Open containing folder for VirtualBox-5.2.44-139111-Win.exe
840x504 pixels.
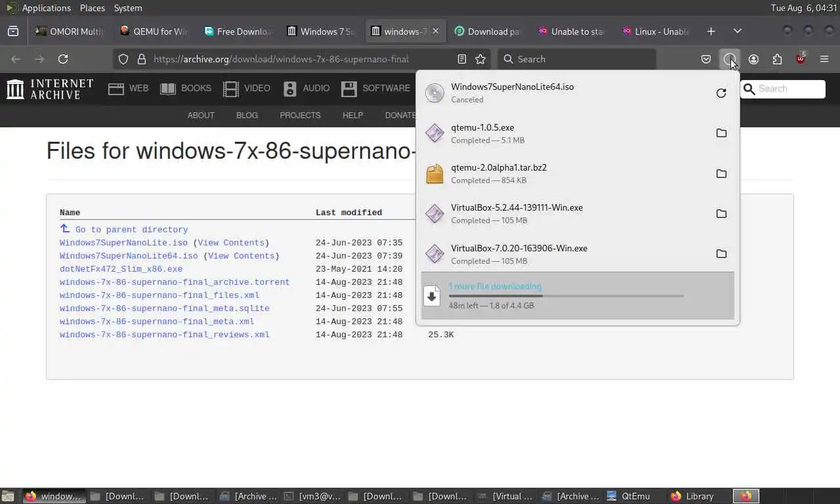[721, 214]
